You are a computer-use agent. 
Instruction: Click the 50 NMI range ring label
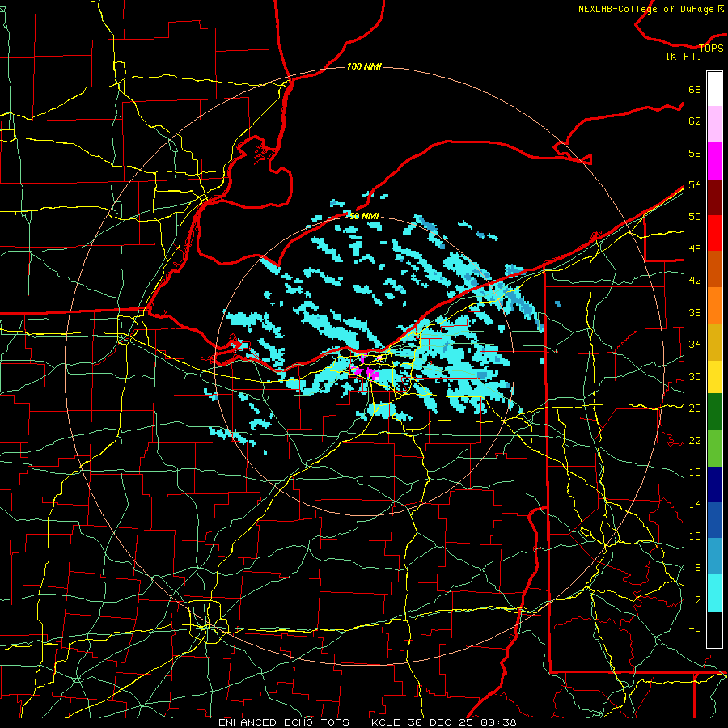(x=364, y=216)
